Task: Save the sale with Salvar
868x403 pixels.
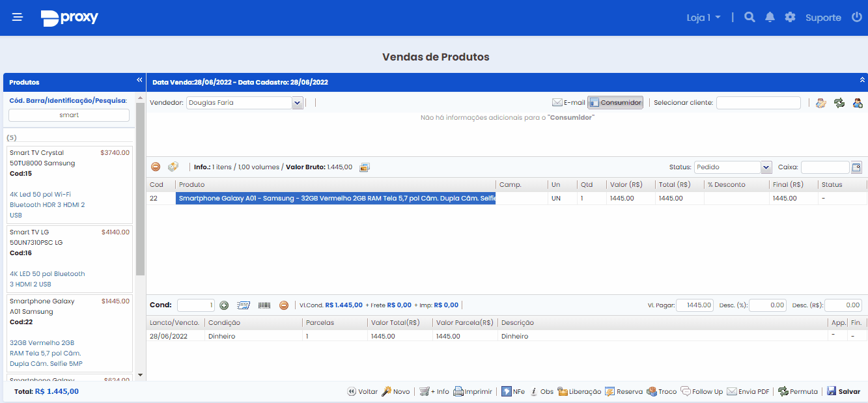Action: (x=843, y=391)
